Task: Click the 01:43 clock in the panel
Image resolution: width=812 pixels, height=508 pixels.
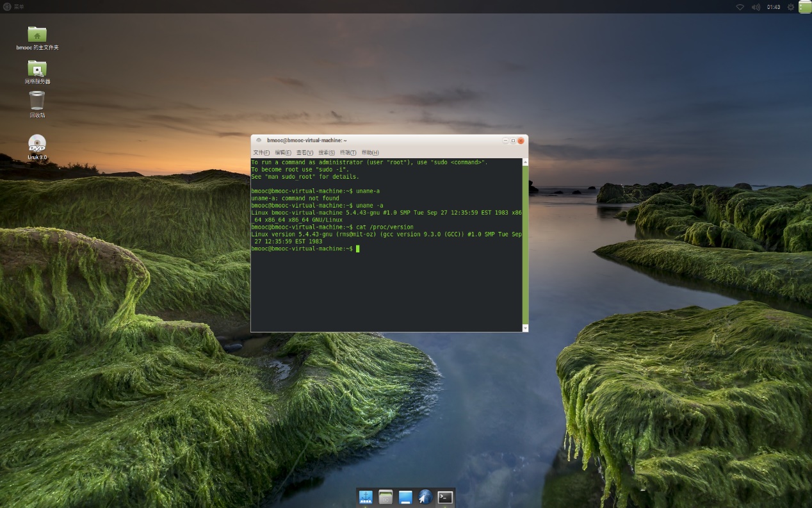Action: point(774,7)
